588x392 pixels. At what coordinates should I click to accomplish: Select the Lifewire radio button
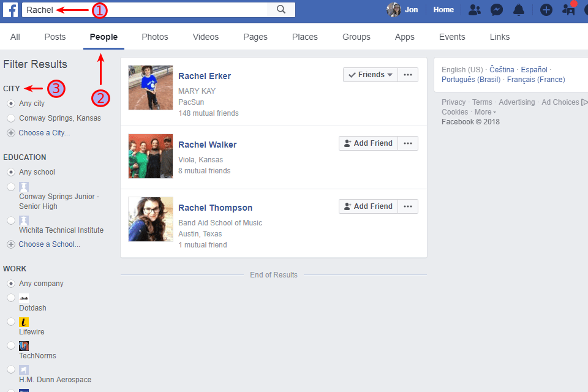11,322
